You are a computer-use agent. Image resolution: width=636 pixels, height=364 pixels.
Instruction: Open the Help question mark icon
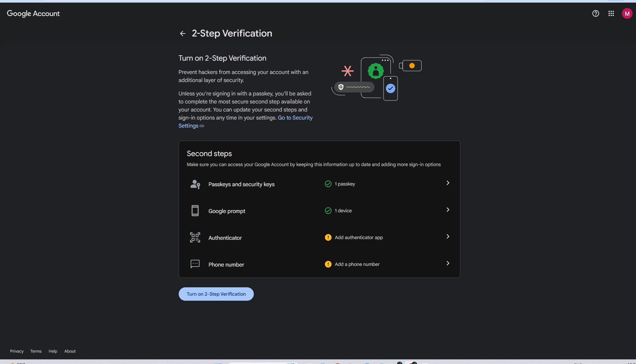(x=595, y=13)
